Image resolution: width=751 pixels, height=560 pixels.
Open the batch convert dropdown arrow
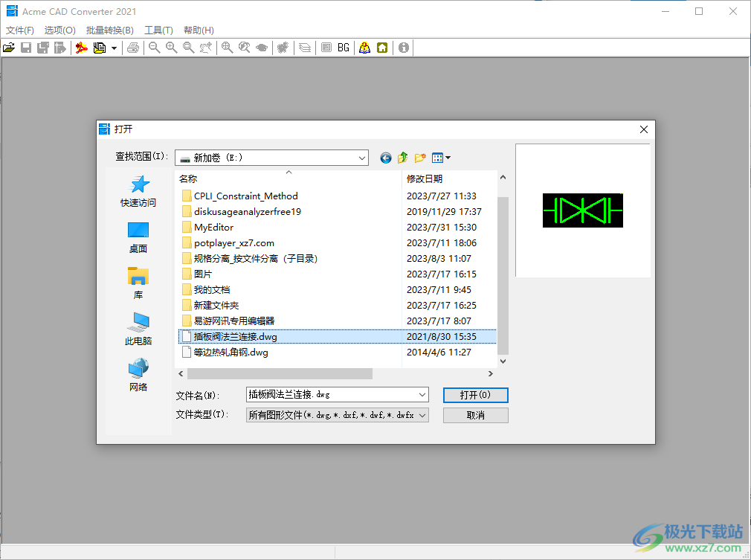tap(114, 48)
